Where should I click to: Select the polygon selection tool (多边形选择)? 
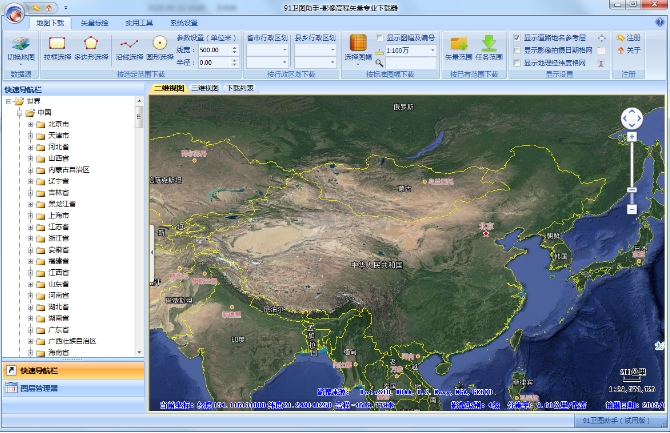click(x=91, y=43)
